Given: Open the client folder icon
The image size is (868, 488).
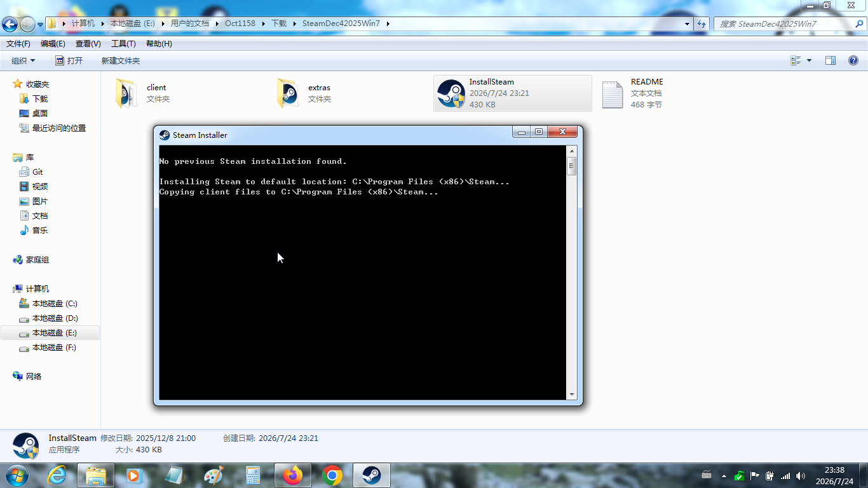Looking at the screenshot, I should 126,93.
